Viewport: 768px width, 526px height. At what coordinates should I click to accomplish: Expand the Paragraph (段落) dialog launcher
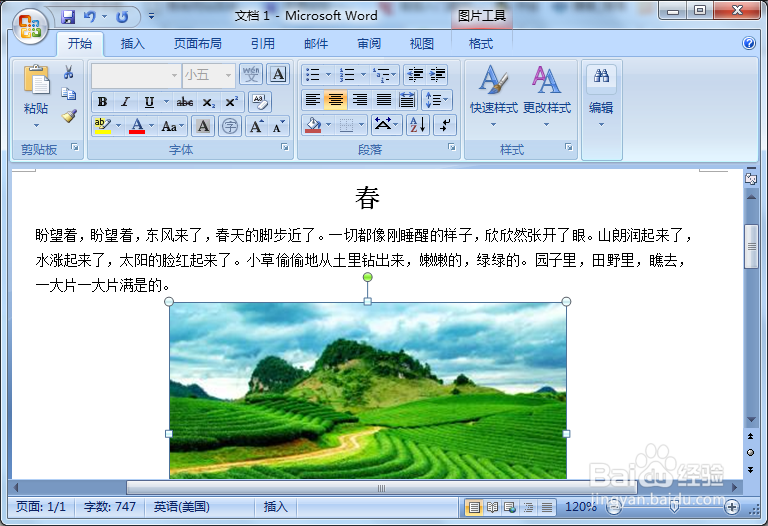452,147
